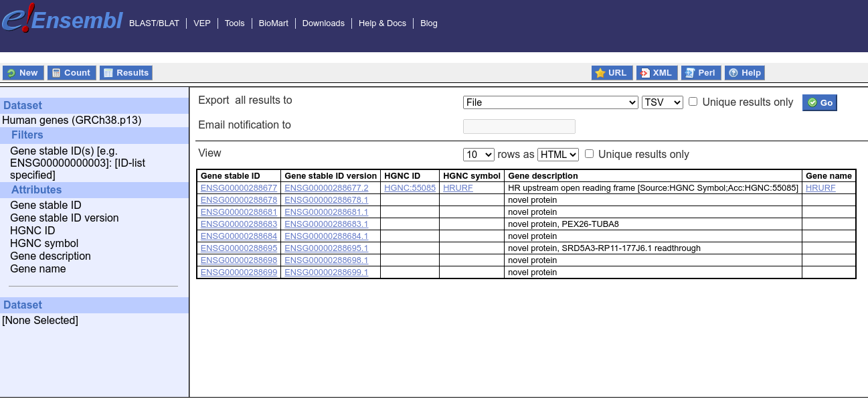Select Gene stable ID attribute in sidebar
This screenshot has height=403, width=868.
click(x=46, y=206)
